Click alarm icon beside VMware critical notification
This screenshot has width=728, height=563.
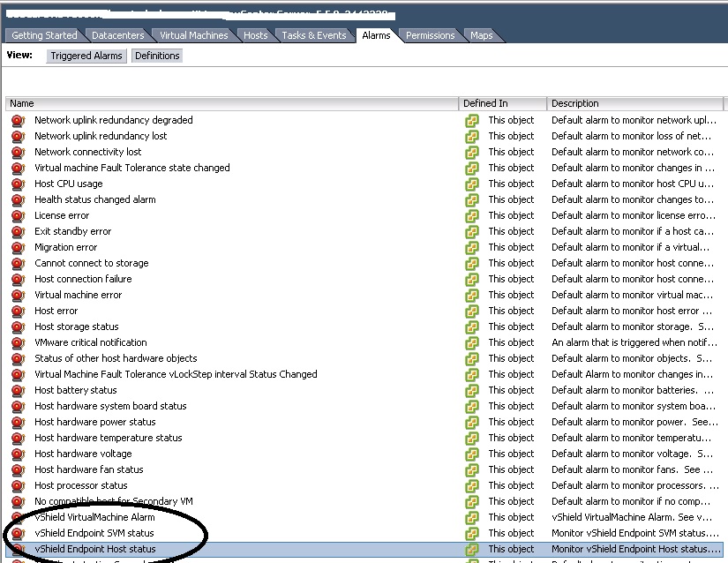pos(18,342)
